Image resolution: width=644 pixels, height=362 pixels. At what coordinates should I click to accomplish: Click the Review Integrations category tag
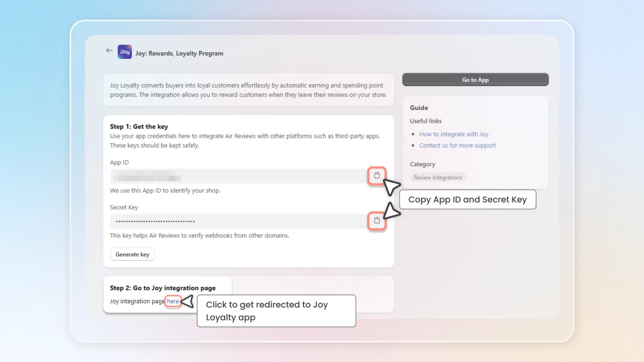[438, 177]
